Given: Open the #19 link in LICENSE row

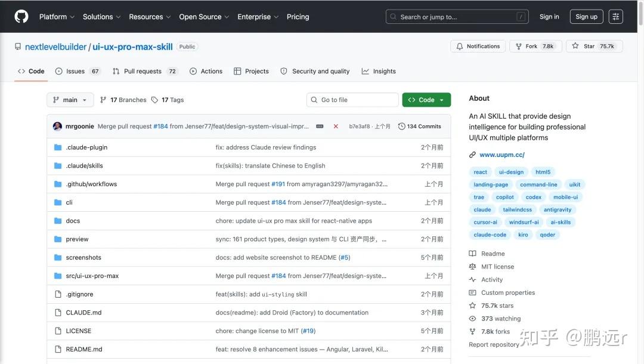Looking at the screenshot, I should [x=308, y=331].
